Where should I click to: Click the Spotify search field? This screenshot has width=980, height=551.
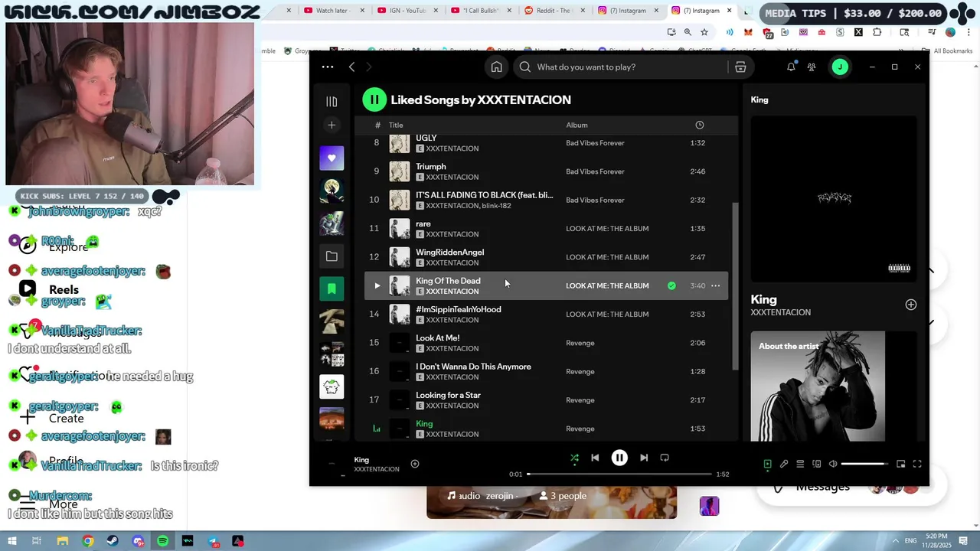pyautogui.click(x=620, y=67)
